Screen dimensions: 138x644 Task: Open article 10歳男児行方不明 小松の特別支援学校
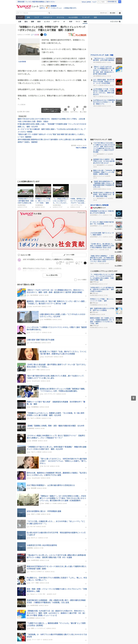pos(42,545)
